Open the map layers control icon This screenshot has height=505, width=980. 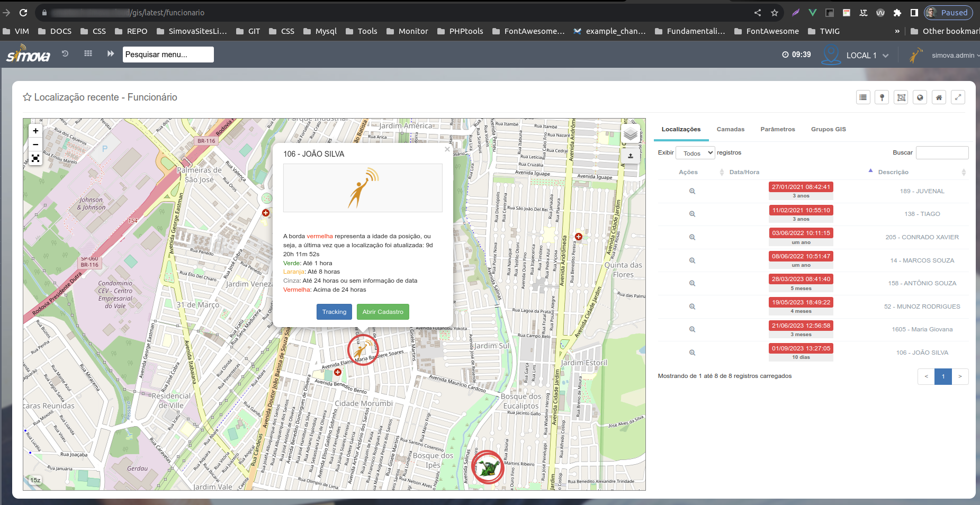click(x=630, y=134)
